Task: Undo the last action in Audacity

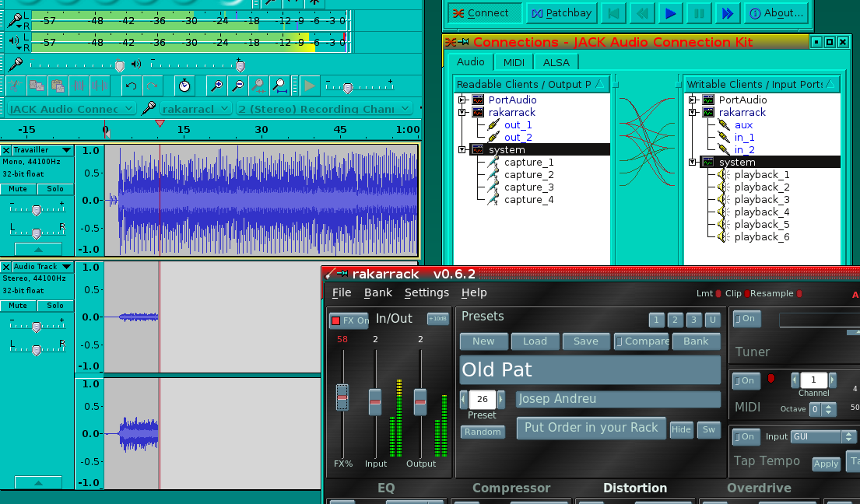Action: coord(131,86)
